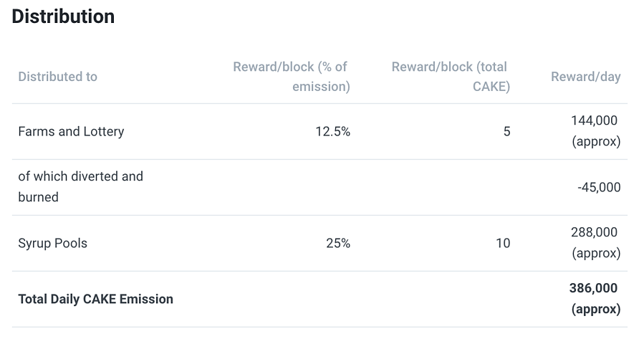Click the 25% emission value
The width and height of the screenshot is (644, 344).
pyautogui.click(x=338, y=243)
